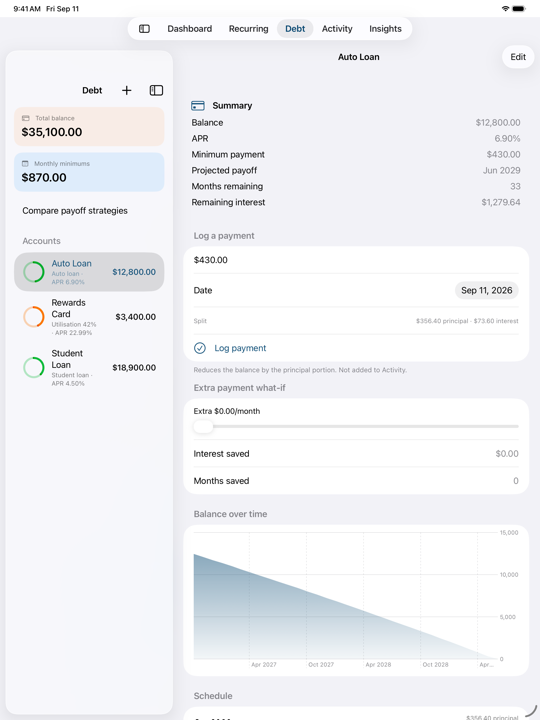Click the Balance over time chart
This screenshot has width=540, height=720.
pyautogui.click(x=356, y=600)
